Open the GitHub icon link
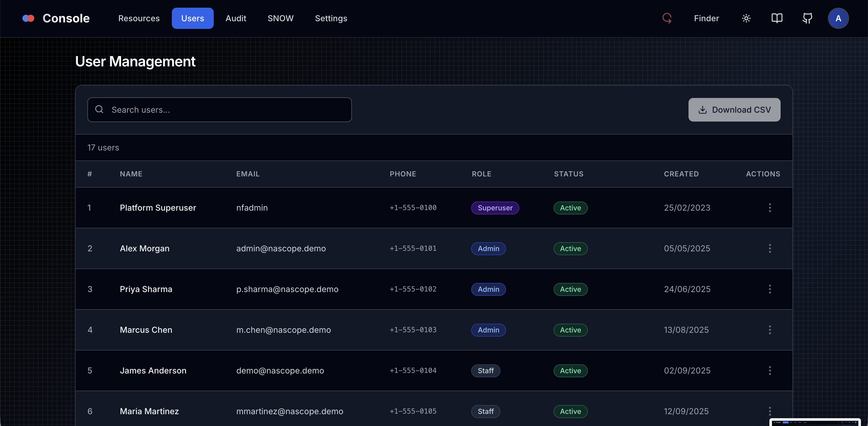Image resolution: width=868 pixels, height=426 pixels. click(x=807, y=18)
